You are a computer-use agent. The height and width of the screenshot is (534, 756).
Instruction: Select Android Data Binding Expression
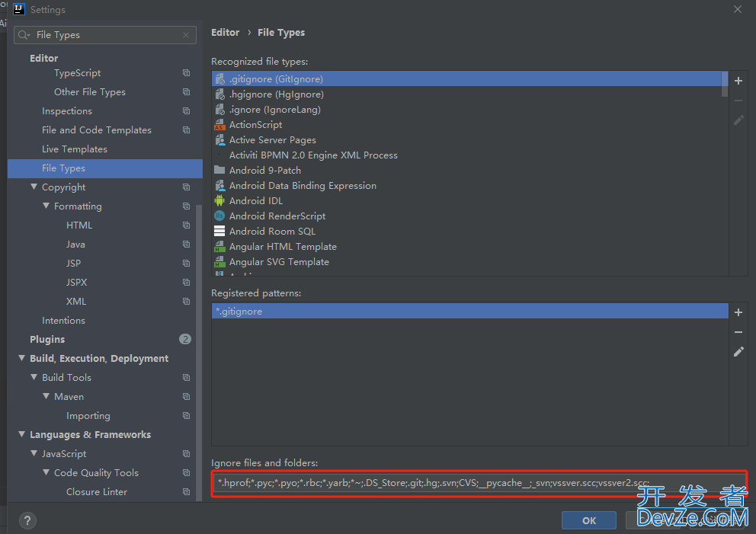tap(466, 186)
